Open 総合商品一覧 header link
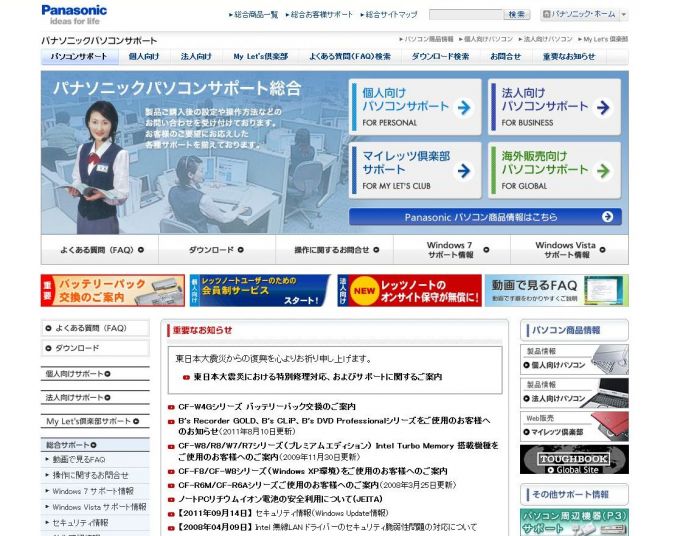This screenshot has height=536, width=680. 254,15
